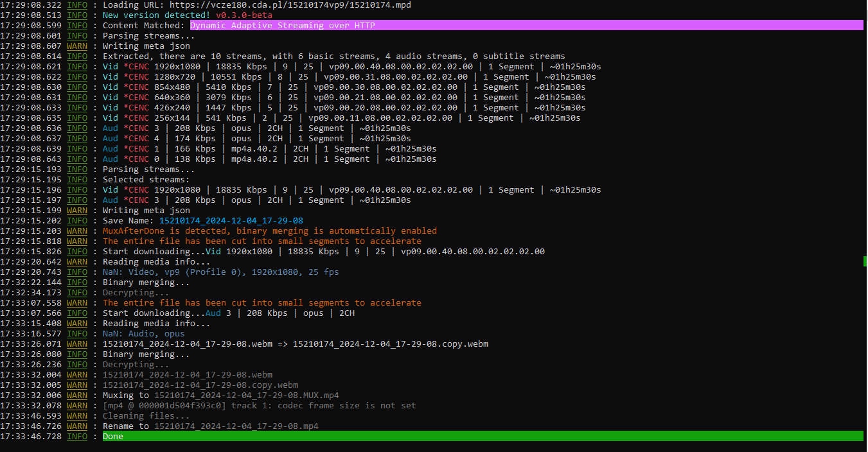Image resolution: width=868 pixels, height=452 pixels.
Task: Click the 'Extracted, there are 10 streams' summary line
Action: (x=334, y=56)
